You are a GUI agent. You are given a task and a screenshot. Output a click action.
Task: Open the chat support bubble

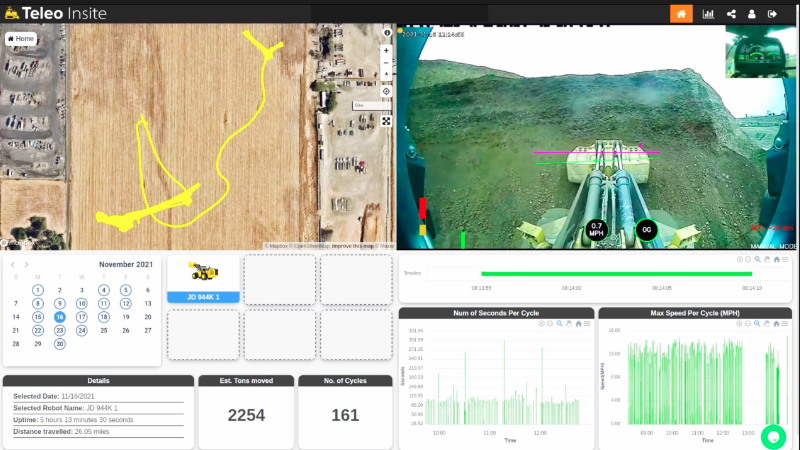click(x=773, y=437)
